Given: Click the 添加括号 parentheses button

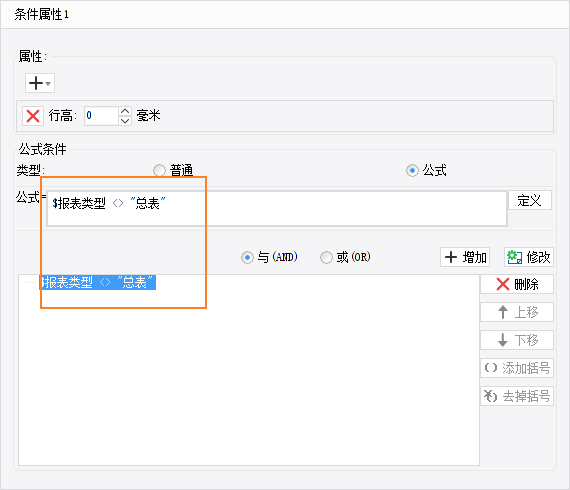Looking at the screenshot, I should tap(517, 368).
